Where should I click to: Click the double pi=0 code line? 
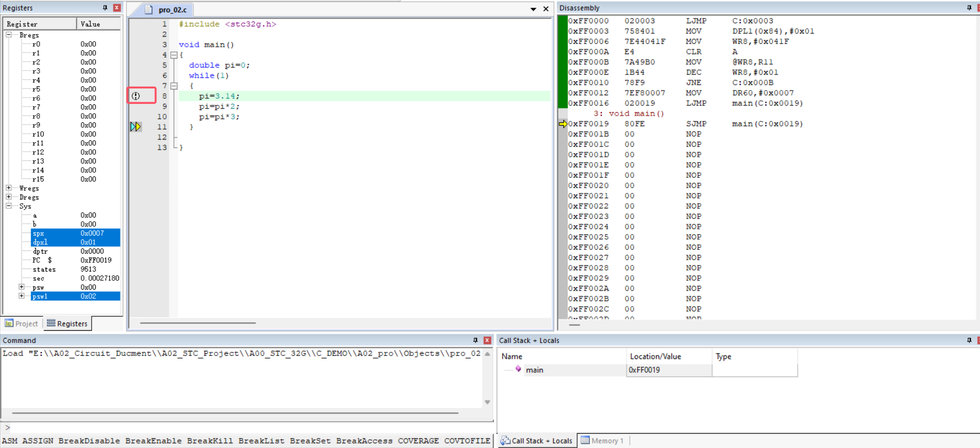(219, 65)
